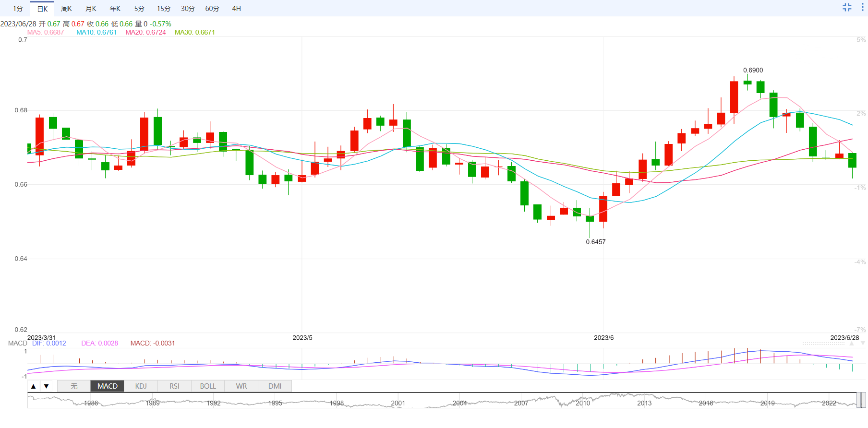Click the dotted drag handle above MACD panel

[823, 344]
